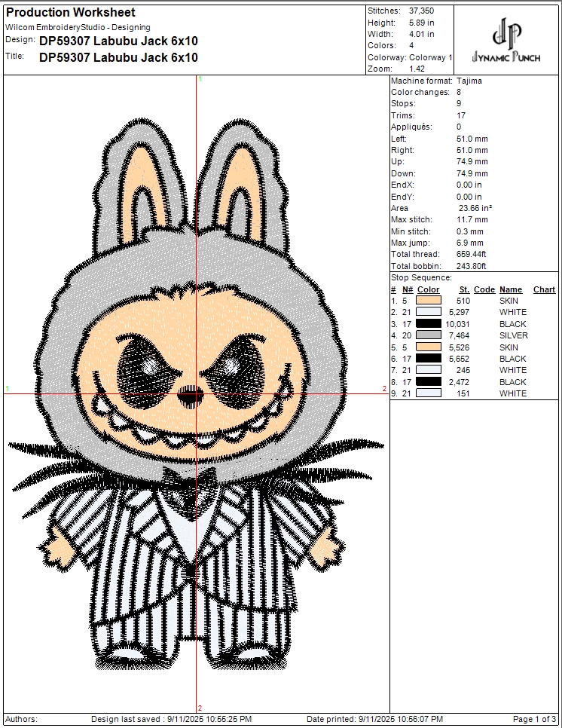562x728 pixels.
Task: Click the stitch count 7,464
Action: tap(460, 335)
